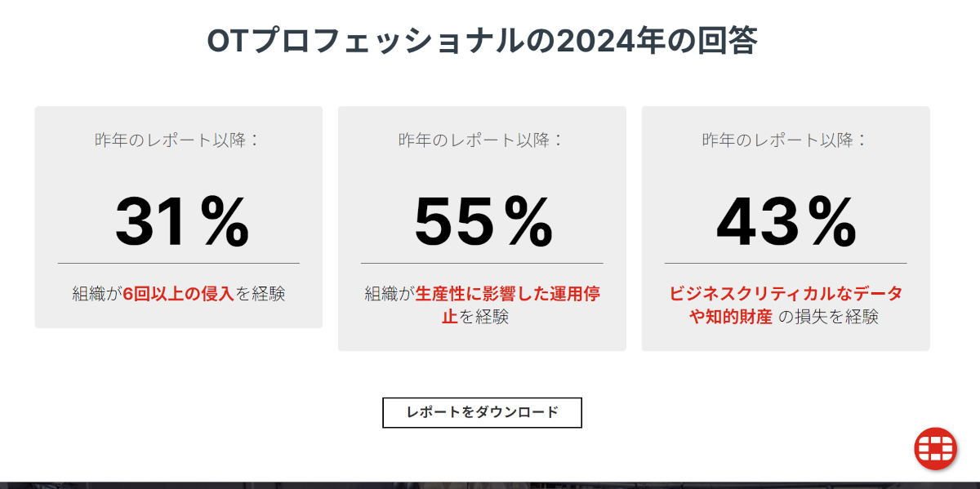Click 組織が text in the 31% card

coord(96,294)
